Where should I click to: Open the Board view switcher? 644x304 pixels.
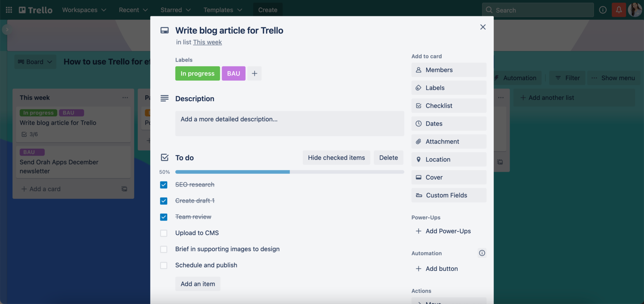(x=35, y=61)
